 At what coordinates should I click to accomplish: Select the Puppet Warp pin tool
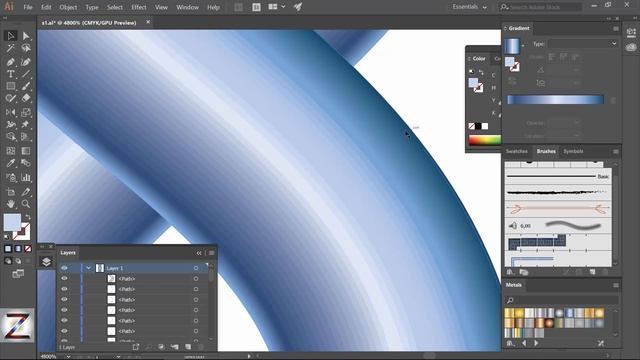(26, 124)
